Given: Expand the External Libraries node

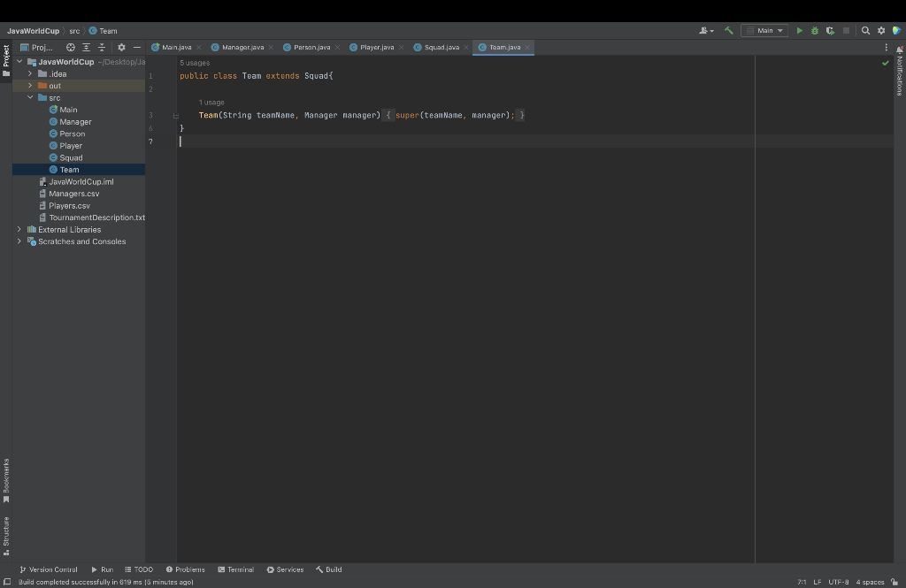Looking at the screenshot, I should click(19, 229).
